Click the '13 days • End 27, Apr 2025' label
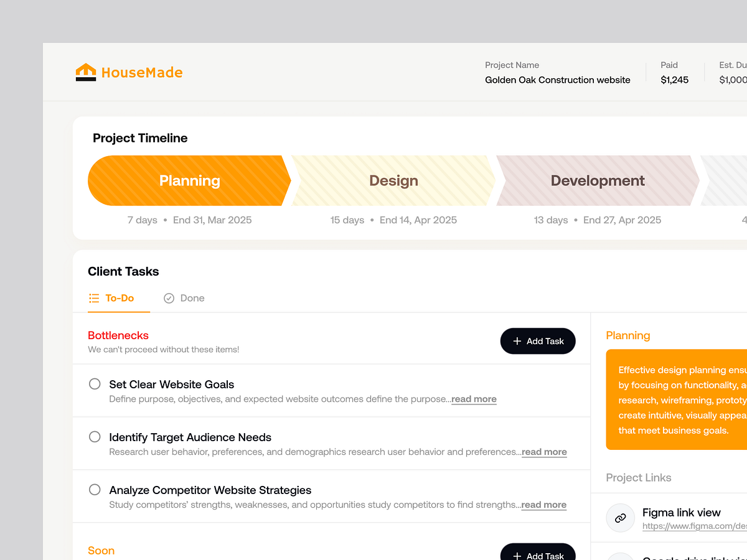The image size is (747, 560). pyautogui.click(x=598, y=220)
